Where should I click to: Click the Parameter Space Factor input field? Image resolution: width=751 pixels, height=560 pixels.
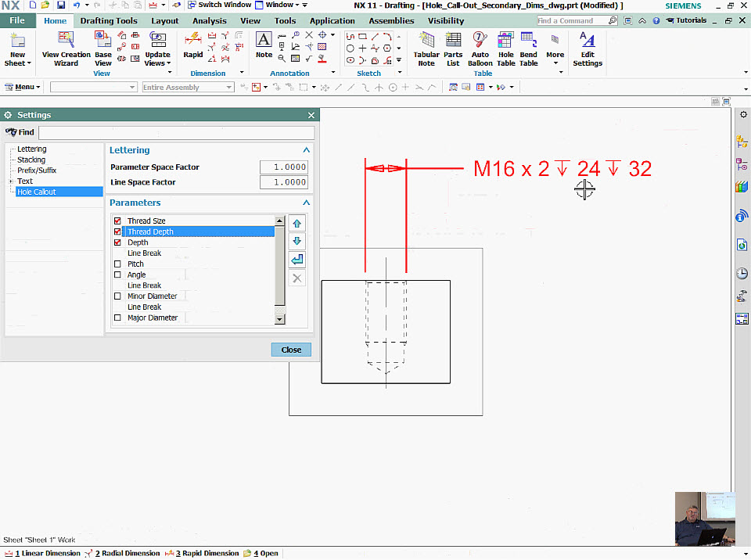click(282, 167)
